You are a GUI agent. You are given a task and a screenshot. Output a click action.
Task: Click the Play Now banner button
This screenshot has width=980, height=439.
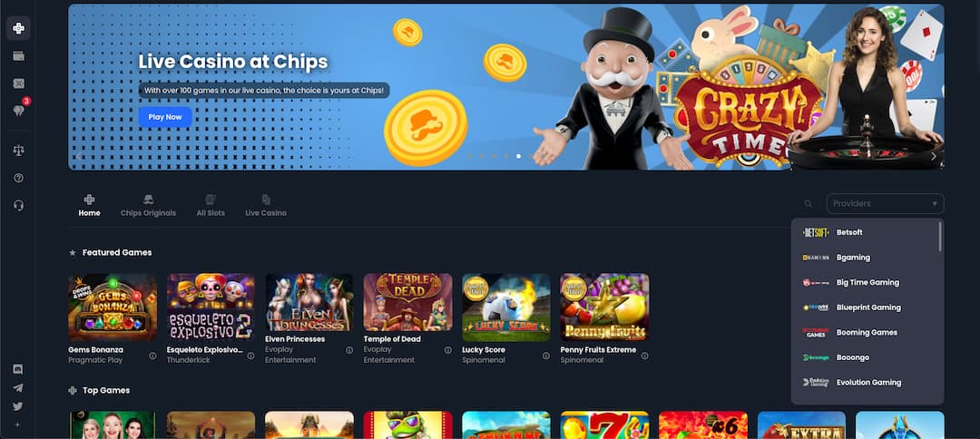(x=165, y=117)
